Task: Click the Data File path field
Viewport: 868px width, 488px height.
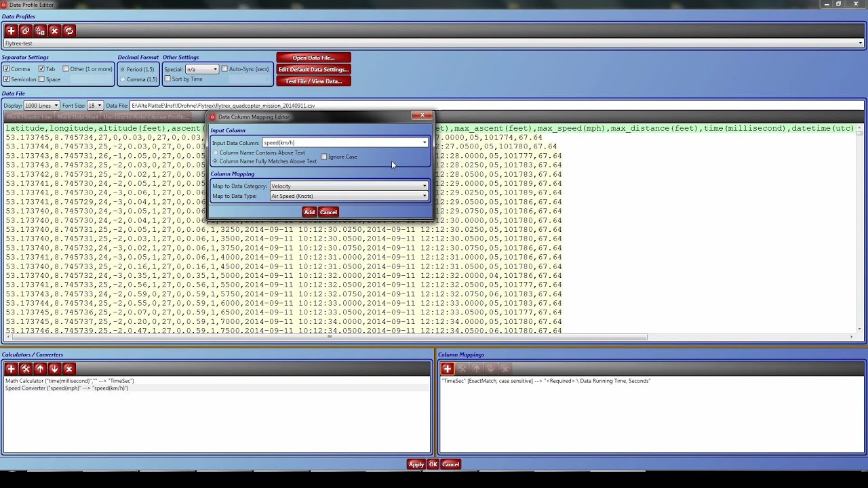Action: [x=497, y=106]
